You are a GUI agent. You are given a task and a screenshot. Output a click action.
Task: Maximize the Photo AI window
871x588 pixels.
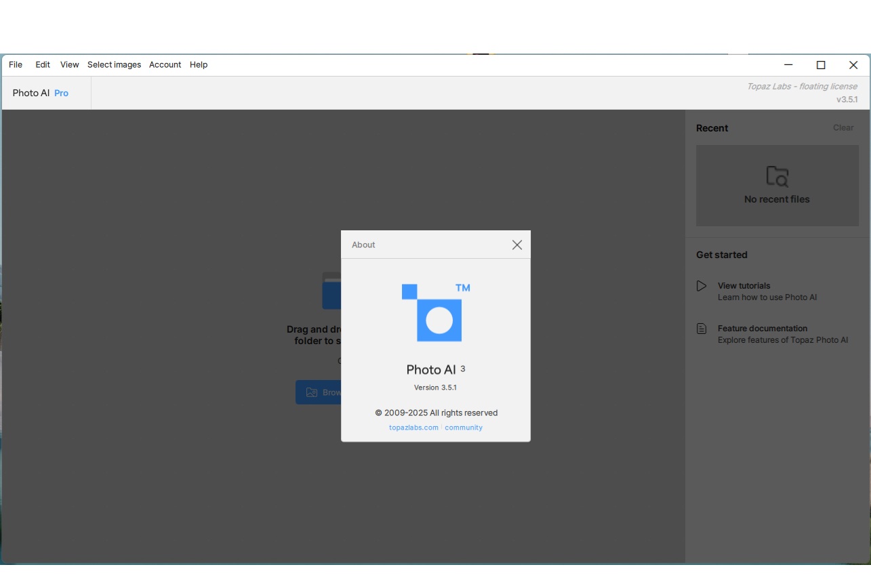tap(821, 65)
